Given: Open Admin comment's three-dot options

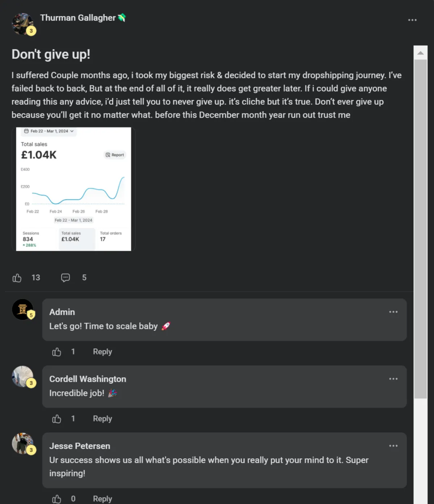Looking at the screenshot, I should pyautogui.click(x=393, y=312).
